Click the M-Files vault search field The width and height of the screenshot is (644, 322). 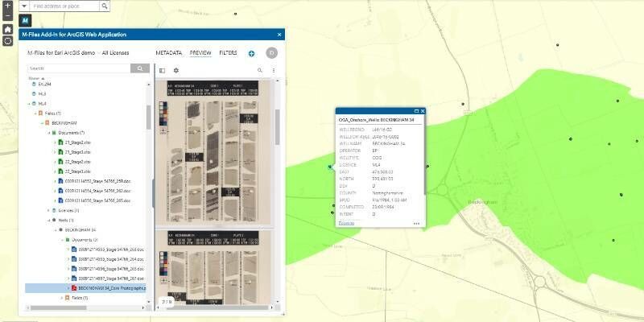tap(79, 68)
